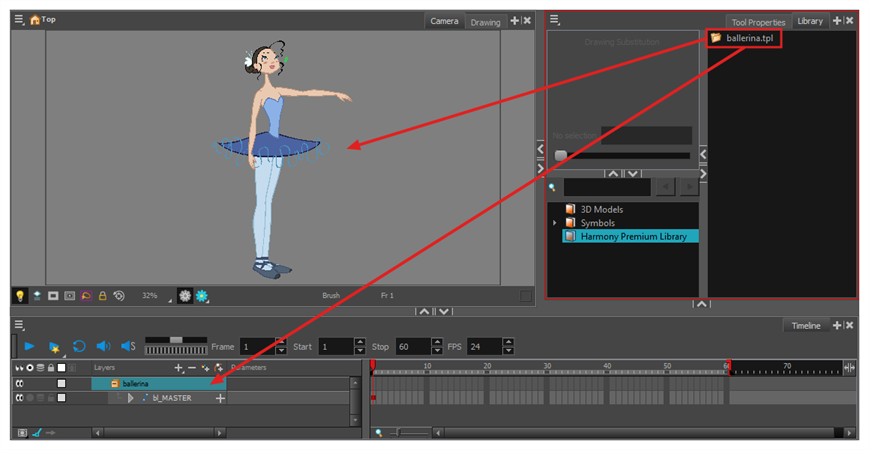Click the ballerina layer color checkbox
869x450 pixels.
(61, 383)
